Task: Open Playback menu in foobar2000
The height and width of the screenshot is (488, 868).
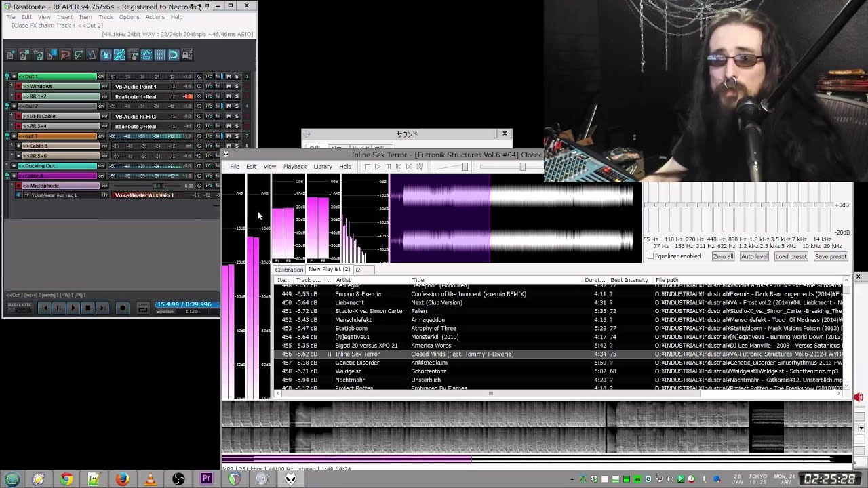Action: tap(295, 167)
